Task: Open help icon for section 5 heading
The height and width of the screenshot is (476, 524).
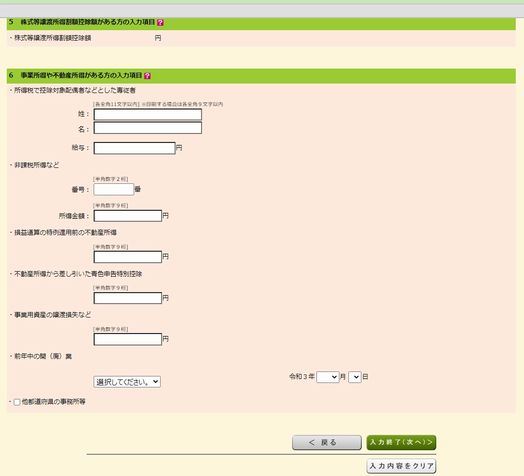Action: click(160, 22)
